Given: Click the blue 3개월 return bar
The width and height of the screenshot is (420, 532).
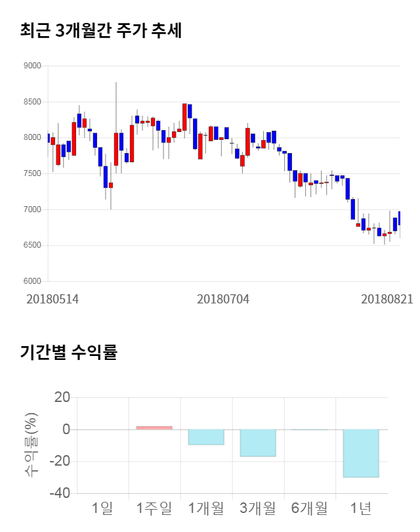Looking at the screenshot, I should click(x=258, y=443).
